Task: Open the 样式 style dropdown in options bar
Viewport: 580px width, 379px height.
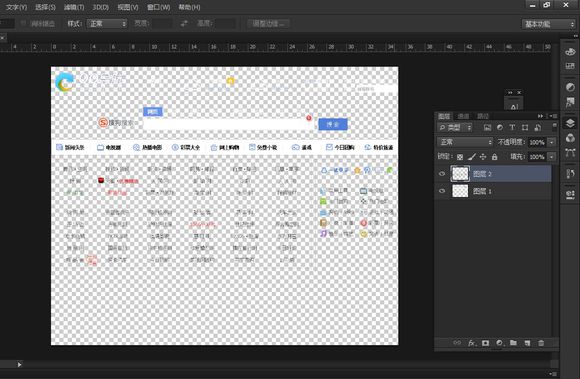Action: click(107, 24)
